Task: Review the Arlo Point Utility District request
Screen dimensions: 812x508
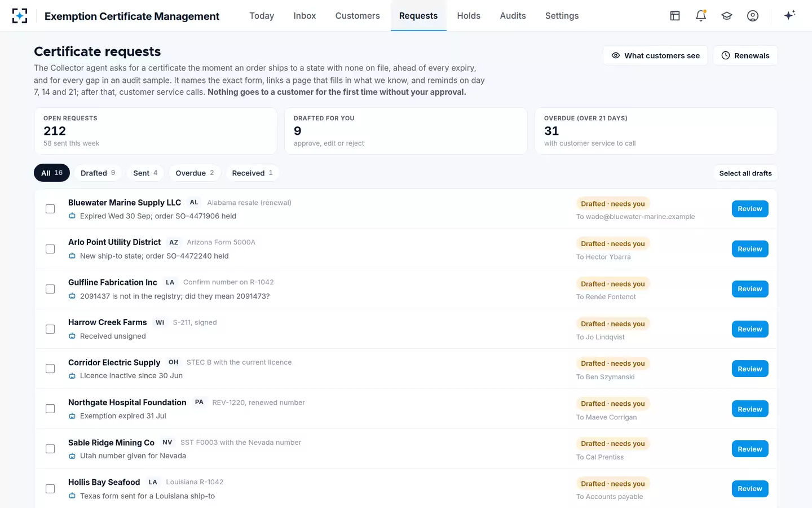Action: [750, 249]
